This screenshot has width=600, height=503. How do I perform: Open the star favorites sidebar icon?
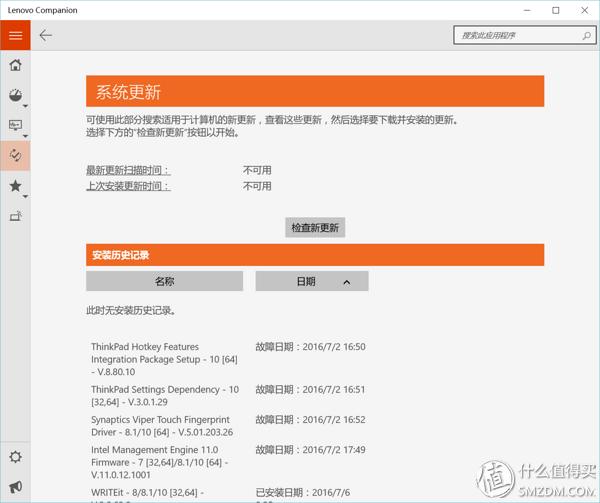15,186
